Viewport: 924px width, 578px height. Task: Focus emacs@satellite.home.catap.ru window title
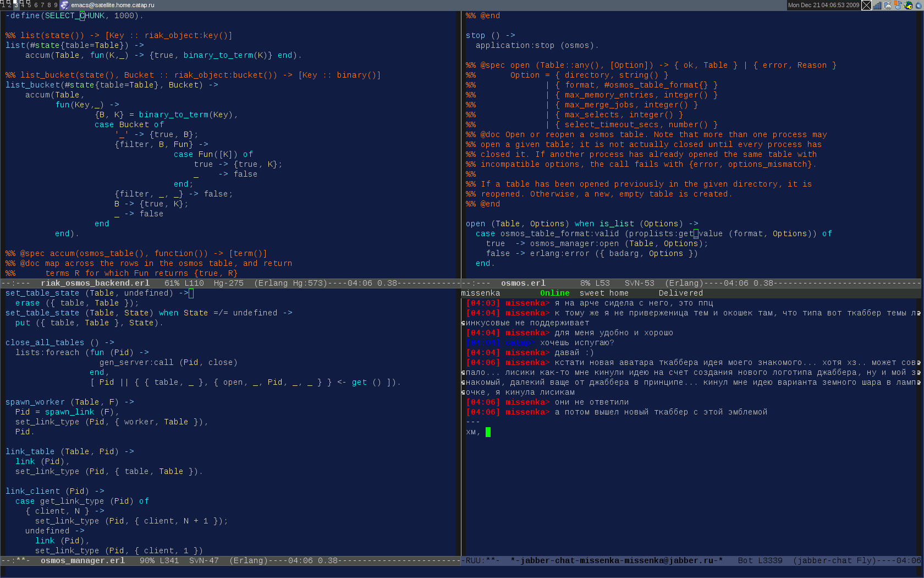tap(113, 5)
